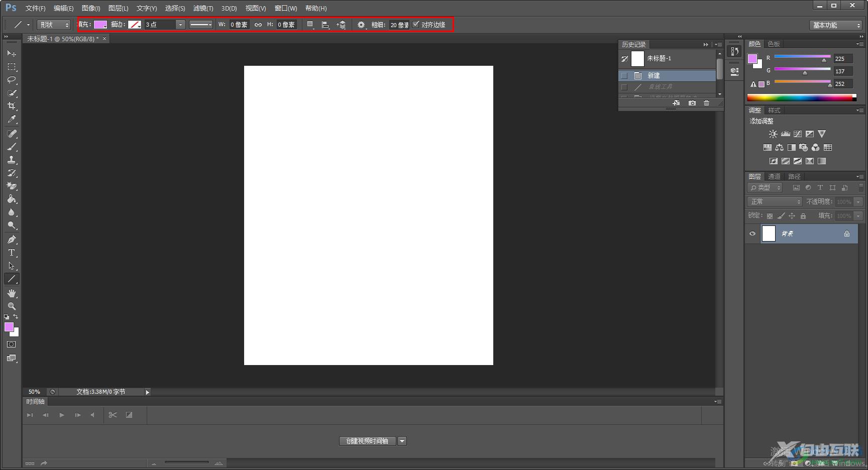This screenshot has width=868, height=470.
Task: Select the Crop tool
Action: pyautogui.click(x=12, y=106)
